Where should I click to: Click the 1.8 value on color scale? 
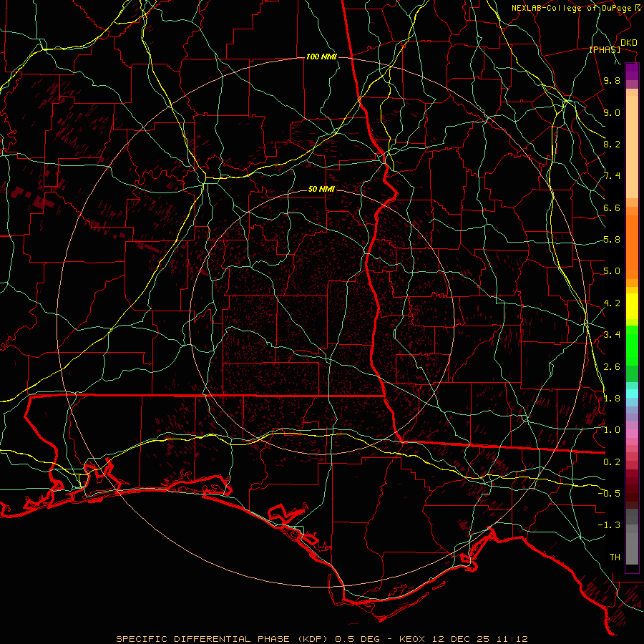612,399
